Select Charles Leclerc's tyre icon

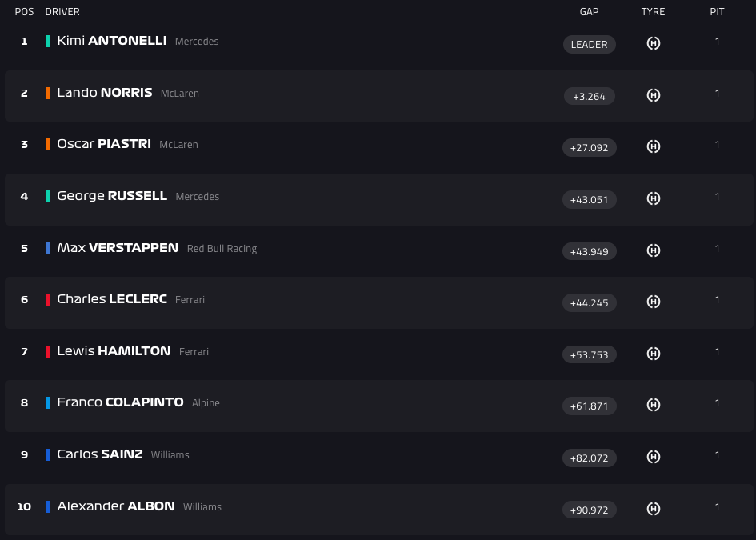tap(654, 302)
